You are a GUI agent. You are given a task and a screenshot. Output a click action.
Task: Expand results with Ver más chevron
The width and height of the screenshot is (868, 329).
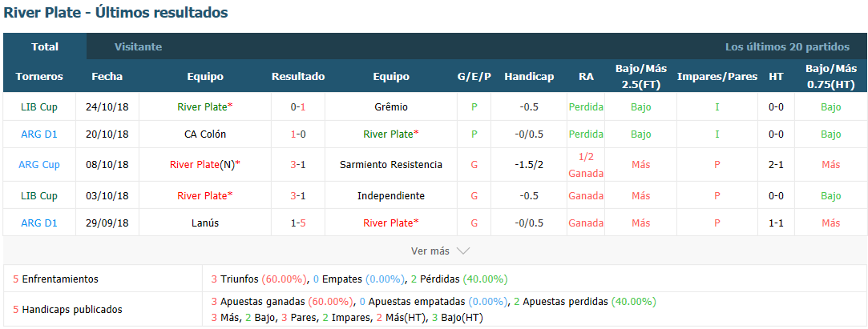[x=463, y=251]
